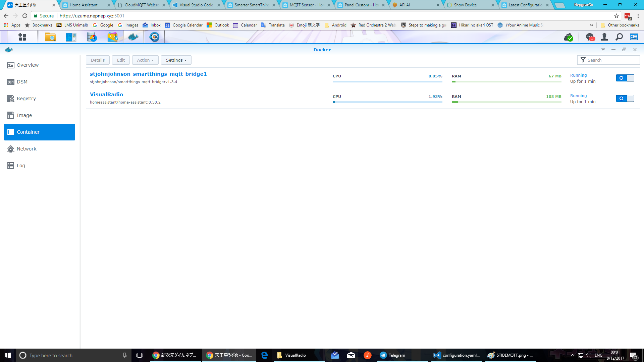Open the DSM widgets panel icon
644x362 pixels.
tap(634, 37)
